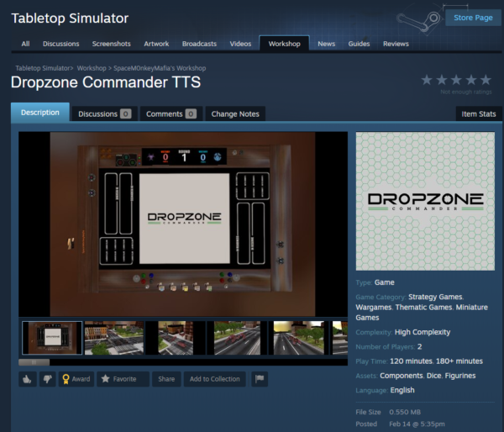Click the Wargames category link
Image resolution: width=504 pixels, height=432 pixels.
(374, 308)
